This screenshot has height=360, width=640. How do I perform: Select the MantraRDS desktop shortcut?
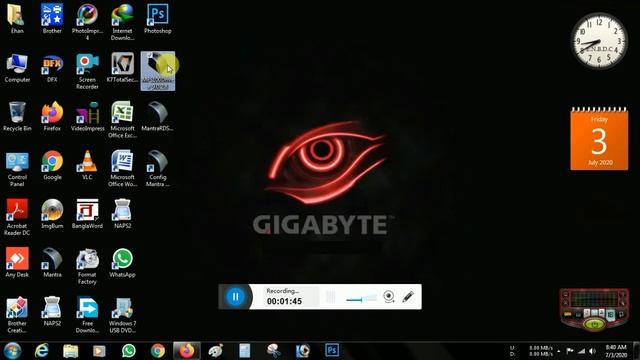[158, 117]
